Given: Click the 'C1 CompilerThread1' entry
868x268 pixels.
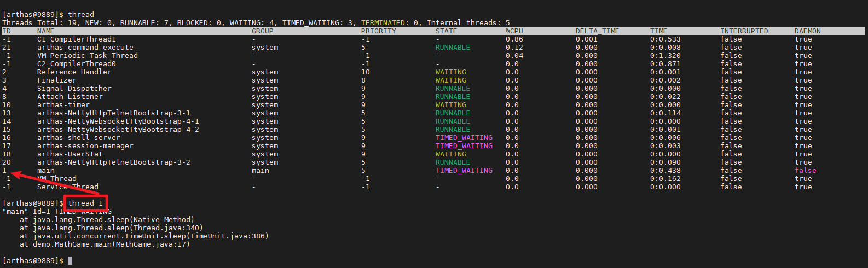Looking at the screenshot, I should coord(77,39).
